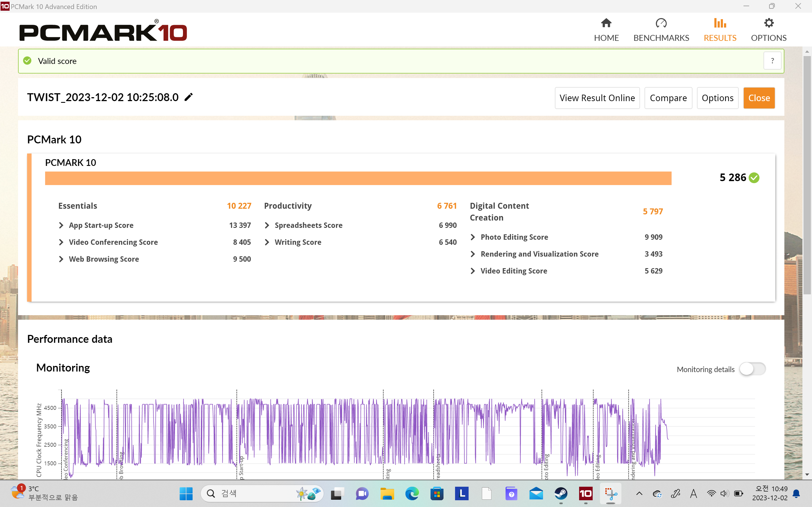Image resolution: width=812 pixels, height=507 pixels.
Task: Click the green valid score checkmark
Action: (x=28, y=61)
